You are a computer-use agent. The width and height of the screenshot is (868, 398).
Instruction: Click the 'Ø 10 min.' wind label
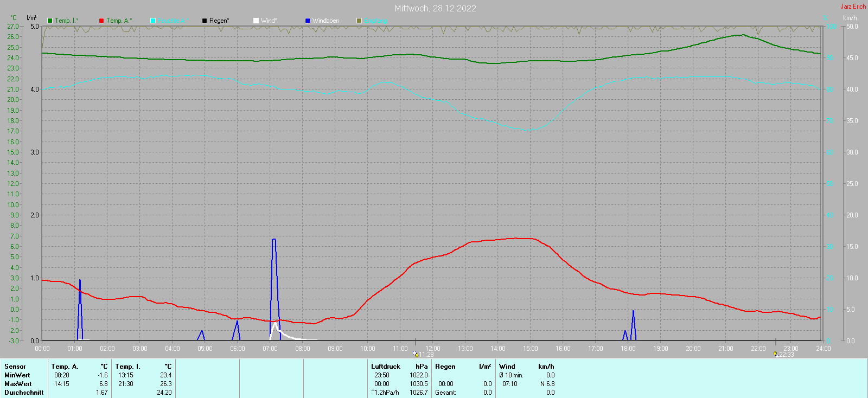[512, 375]
